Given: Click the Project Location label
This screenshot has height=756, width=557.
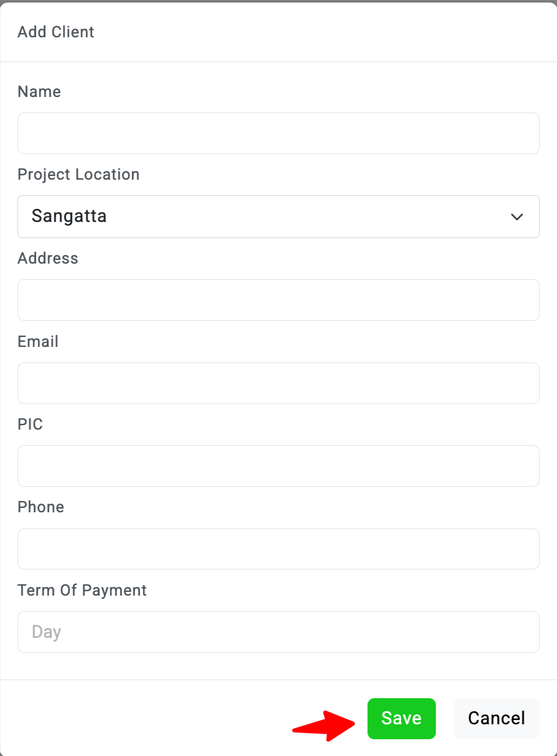Looking at the screenshot, I should [78, 175].
